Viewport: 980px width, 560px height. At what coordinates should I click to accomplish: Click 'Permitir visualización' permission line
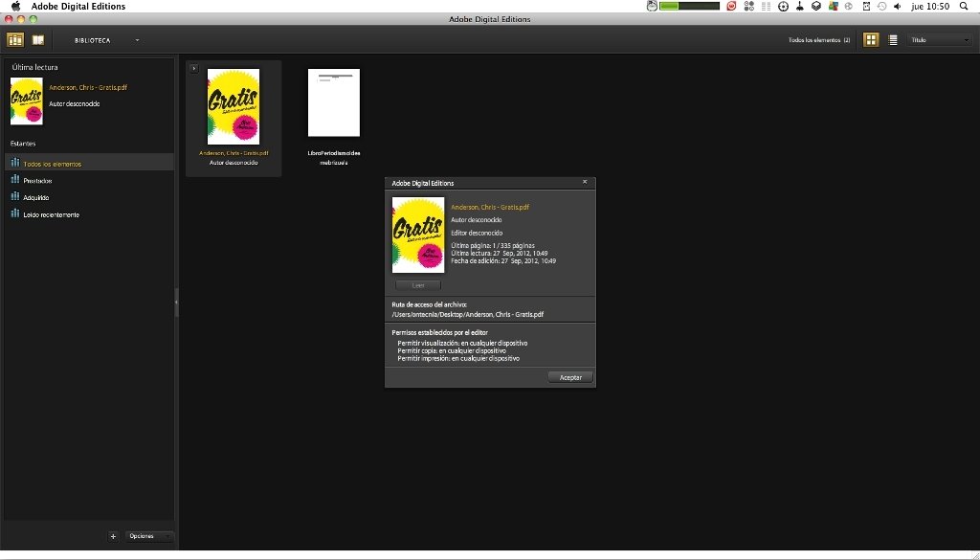coord(462,343)
